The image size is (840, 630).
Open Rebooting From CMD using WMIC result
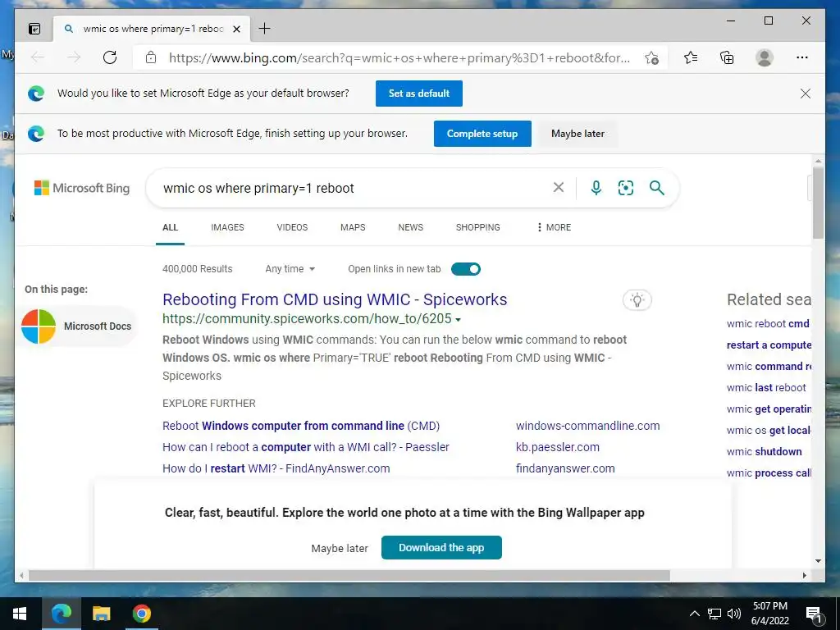[x=335, y=299]
